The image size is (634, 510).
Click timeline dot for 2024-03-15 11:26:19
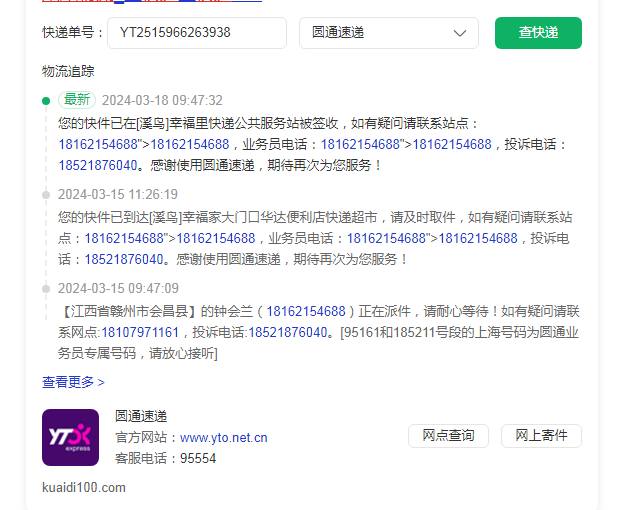pyautogui.click(x=46, y=195)
